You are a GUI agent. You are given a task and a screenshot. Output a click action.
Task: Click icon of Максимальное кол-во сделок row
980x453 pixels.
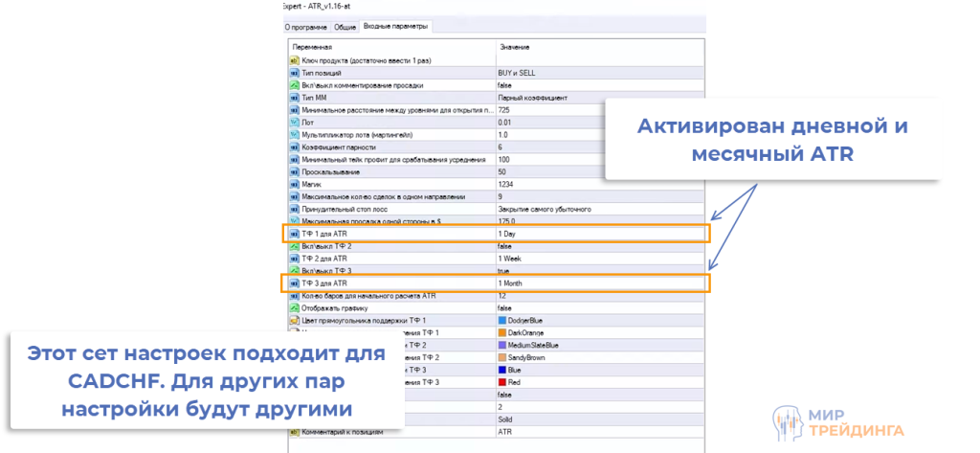point(295,196)
